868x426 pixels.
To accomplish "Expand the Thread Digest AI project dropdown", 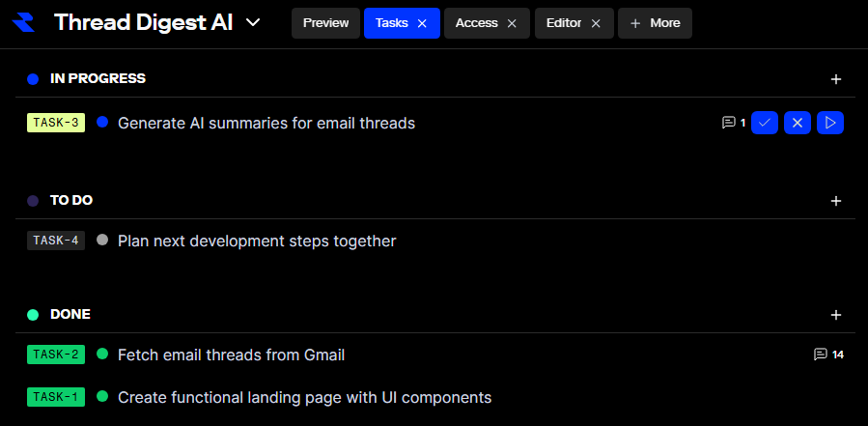I will 253,22.
